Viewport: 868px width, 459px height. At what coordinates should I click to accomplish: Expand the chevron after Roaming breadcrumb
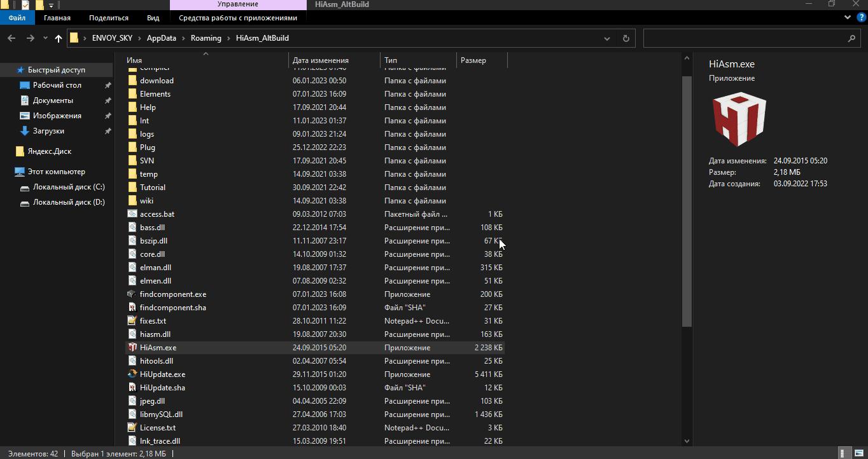click(x=228, y=38)
